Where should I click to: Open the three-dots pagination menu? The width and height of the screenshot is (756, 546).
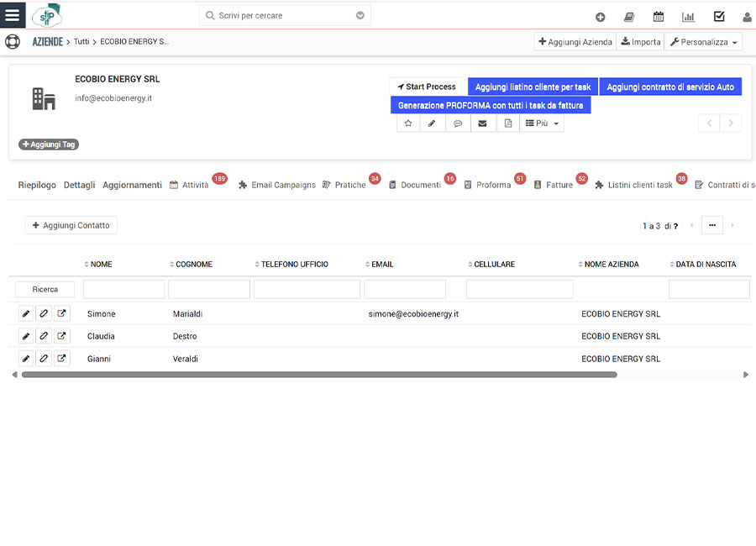[712, 225]
